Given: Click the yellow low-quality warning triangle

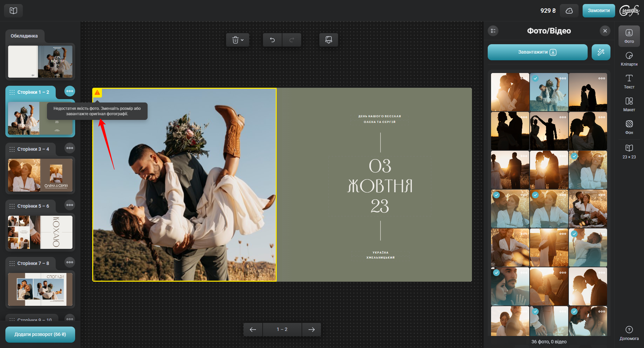Looking at the screenshot, I should pyautogui.click(x=97, y=92).
